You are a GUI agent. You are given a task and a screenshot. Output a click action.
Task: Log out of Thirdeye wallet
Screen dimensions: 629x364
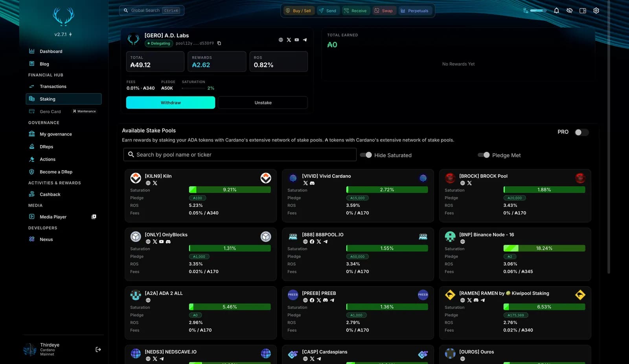[98, 349]
